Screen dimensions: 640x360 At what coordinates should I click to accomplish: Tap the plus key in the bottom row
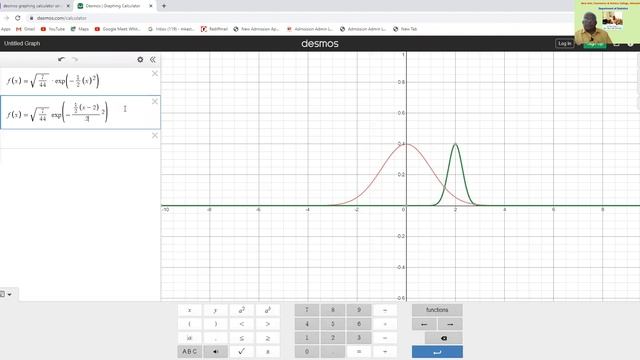tap(385, 351)
